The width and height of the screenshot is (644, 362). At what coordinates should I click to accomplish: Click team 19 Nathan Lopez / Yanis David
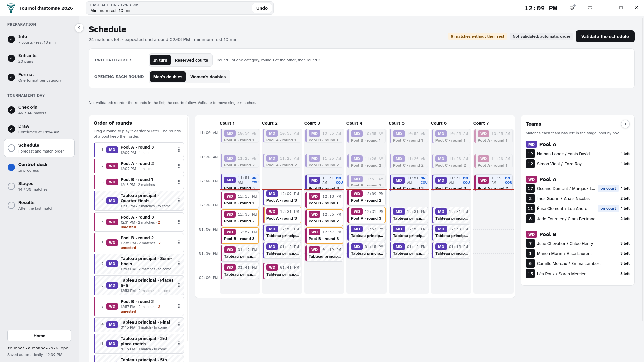tap(577, 154)
